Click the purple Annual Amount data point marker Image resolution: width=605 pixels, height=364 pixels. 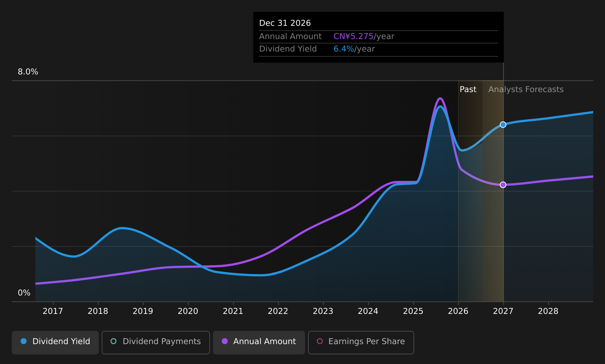tap(503, 185)
